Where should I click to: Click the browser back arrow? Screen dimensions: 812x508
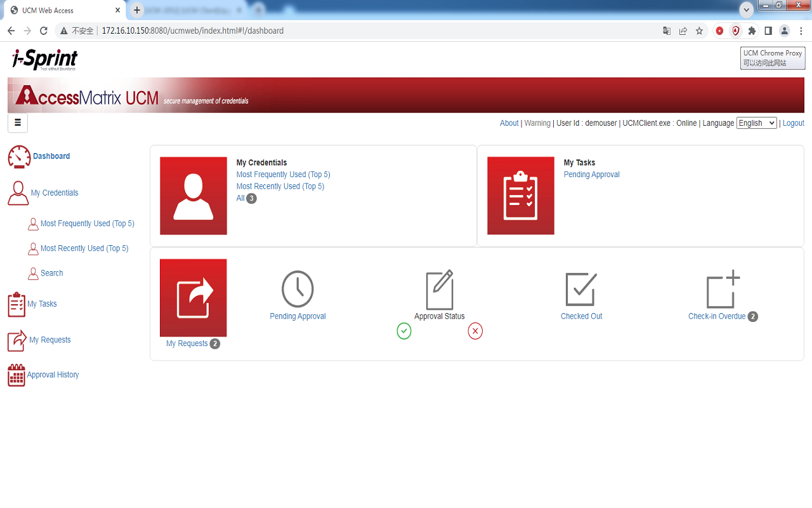click(11, 30)
